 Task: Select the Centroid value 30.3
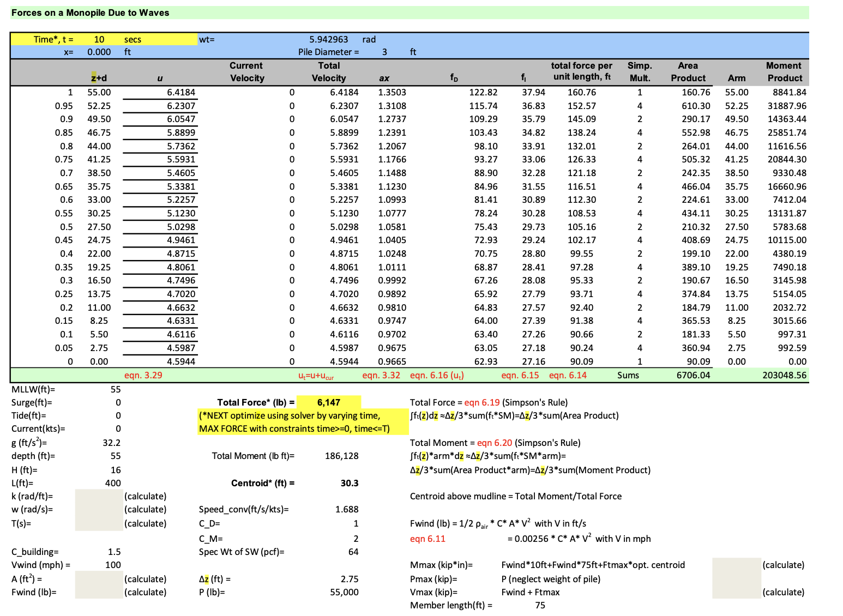coord(349,483)
